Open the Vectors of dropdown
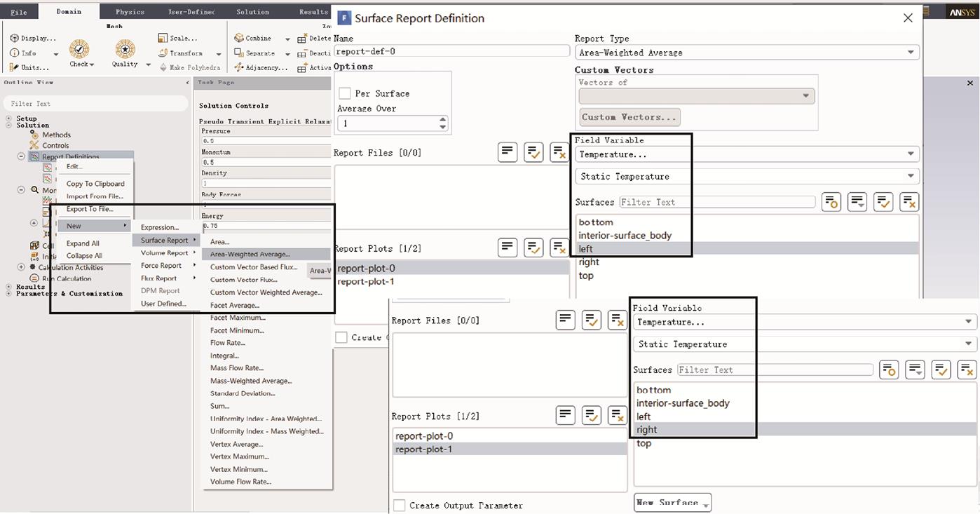Screen dimensions: 980x514 697,96
